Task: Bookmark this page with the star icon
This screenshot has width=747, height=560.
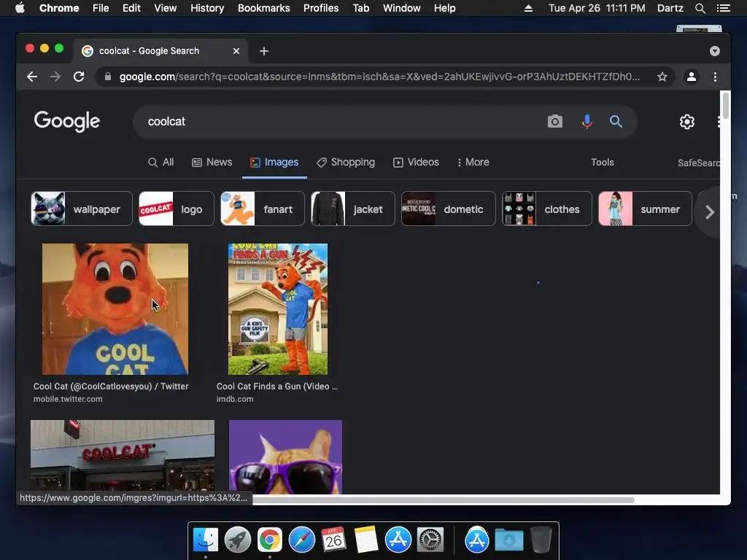Action: (x=662, y=77)
